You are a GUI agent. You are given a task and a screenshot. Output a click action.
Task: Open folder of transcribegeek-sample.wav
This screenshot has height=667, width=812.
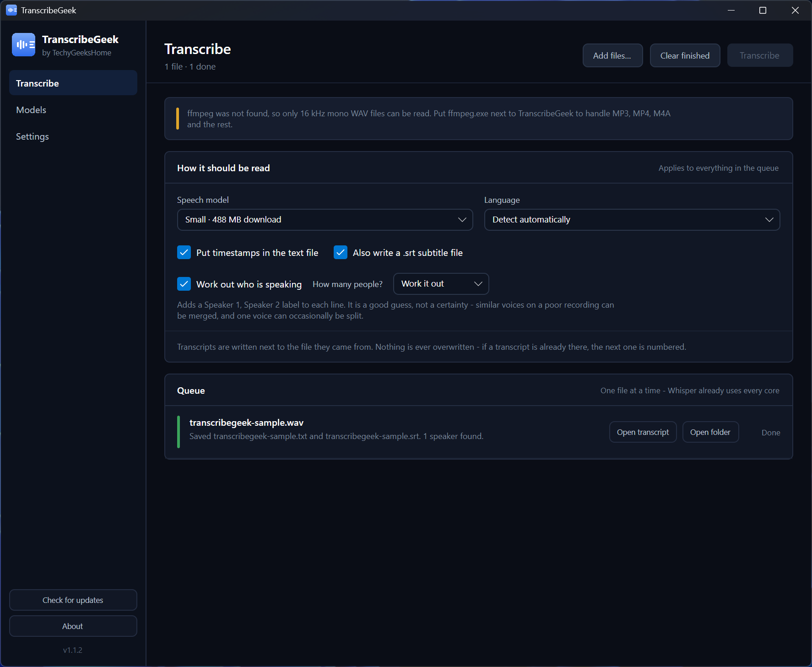point(710,432)
